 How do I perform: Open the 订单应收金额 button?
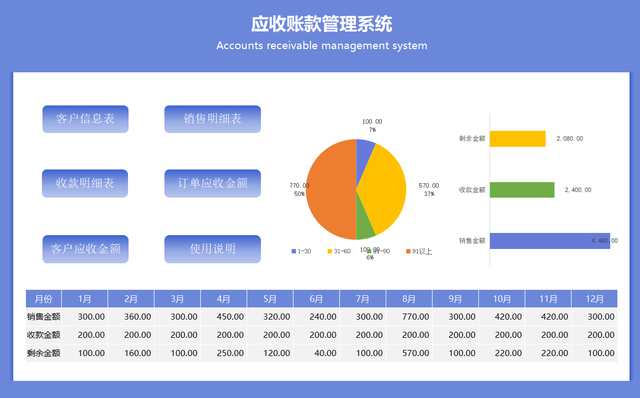212,183
